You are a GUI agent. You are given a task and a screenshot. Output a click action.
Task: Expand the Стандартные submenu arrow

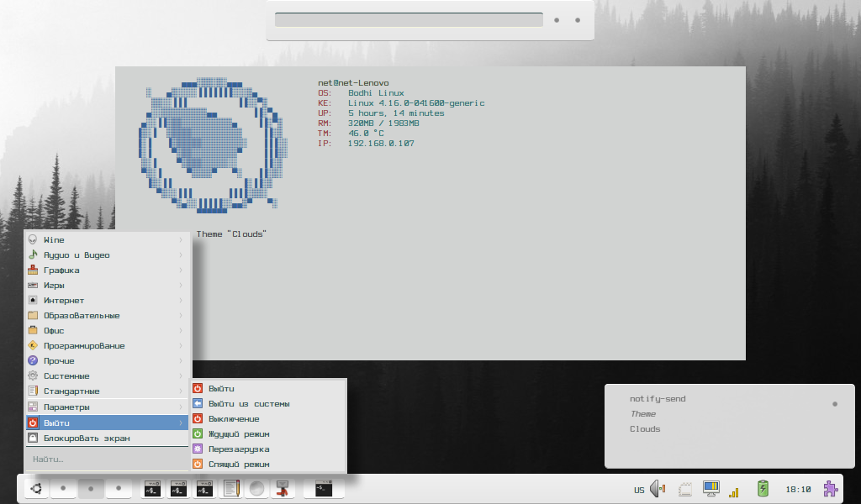coord(180,391)
